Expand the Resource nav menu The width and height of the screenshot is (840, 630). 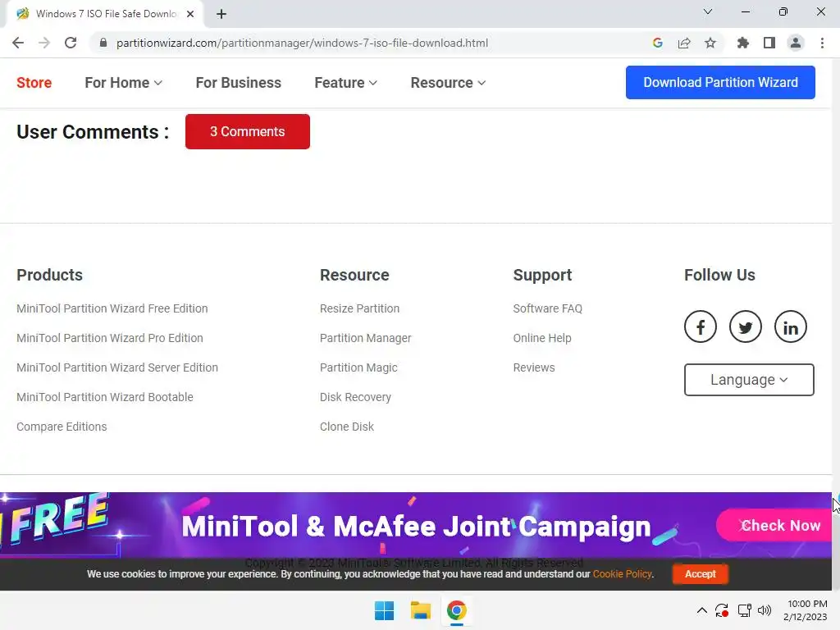[x=448, y=83]
